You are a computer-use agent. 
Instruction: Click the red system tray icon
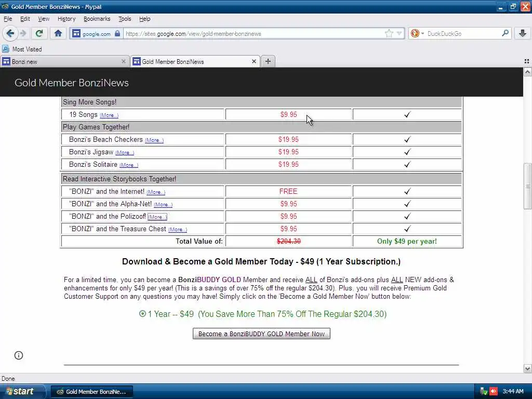click(x=493, y=391)
